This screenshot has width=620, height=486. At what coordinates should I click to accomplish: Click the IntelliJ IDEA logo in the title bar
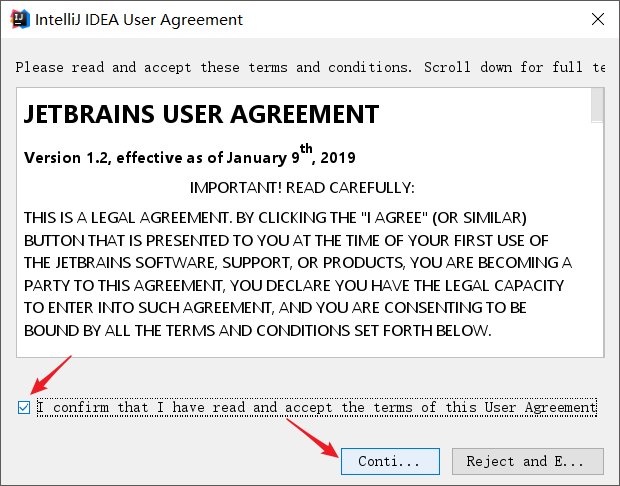pos(20,19)
